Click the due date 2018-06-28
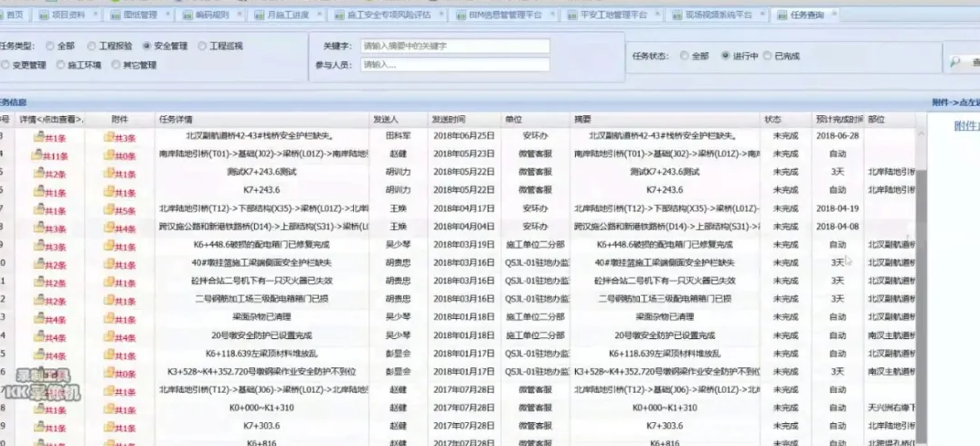Image resolution: width=980 pixels, height=446 pixels. [837, 135]
